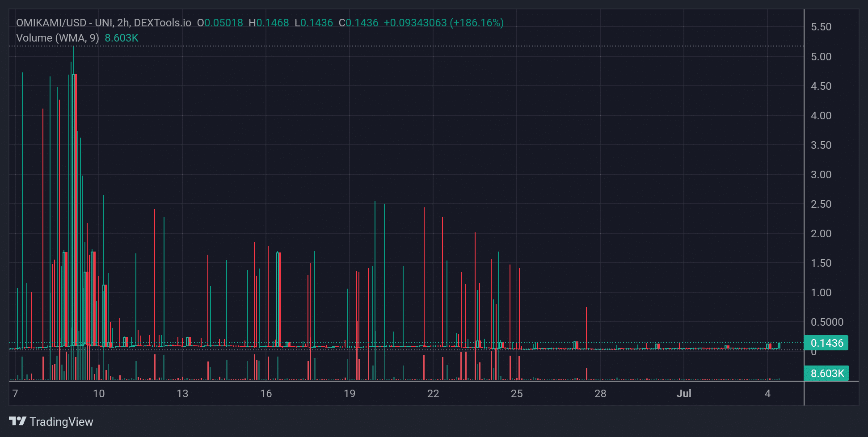Click the OMIKAMI/USD symbol title
This screenshot has width=868, height=437.
pyautogui.click(x=104, y=23)
